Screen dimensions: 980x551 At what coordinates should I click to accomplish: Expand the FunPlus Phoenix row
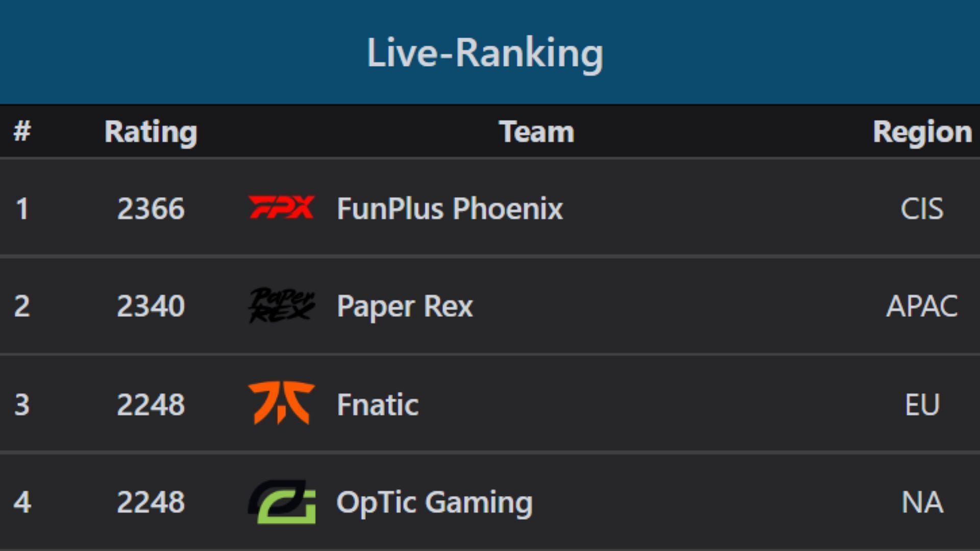pyautogui.click(x=490, y=208)
